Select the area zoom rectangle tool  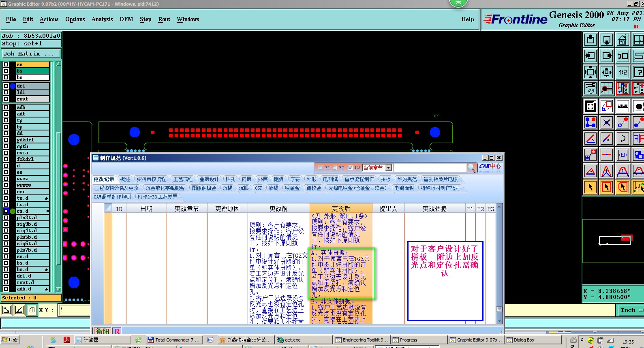[x=607, y=106]
